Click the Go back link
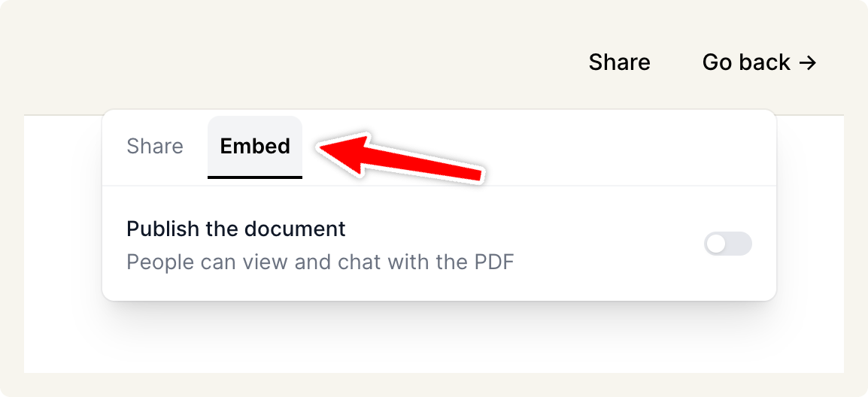Image resolution: width=868 pixels, height=397 pixels. pyautogui.click(x=758, y=62)
